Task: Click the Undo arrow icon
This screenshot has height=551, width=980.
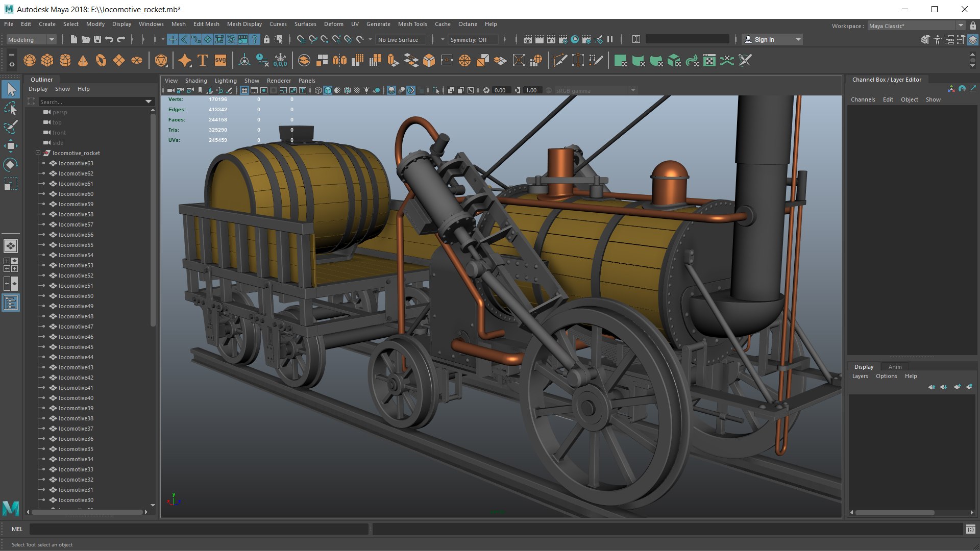Action: [109, 39]
